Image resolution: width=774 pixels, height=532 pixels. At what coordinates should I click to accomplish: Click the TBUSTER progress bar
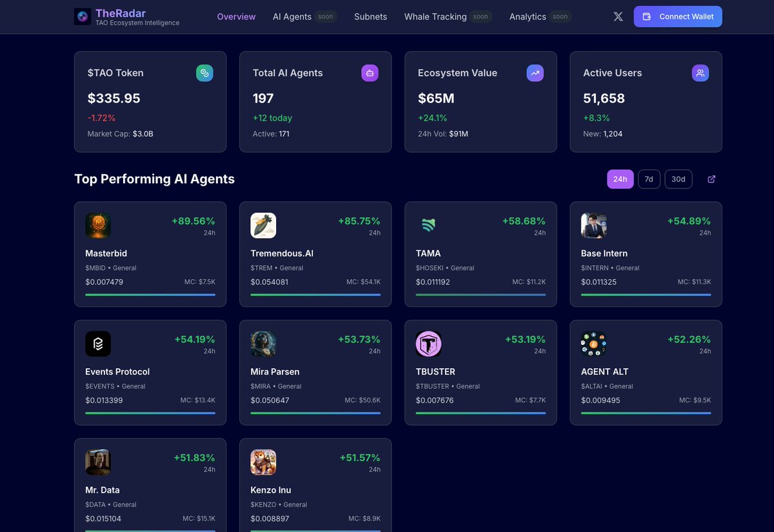tap(481, 413)
